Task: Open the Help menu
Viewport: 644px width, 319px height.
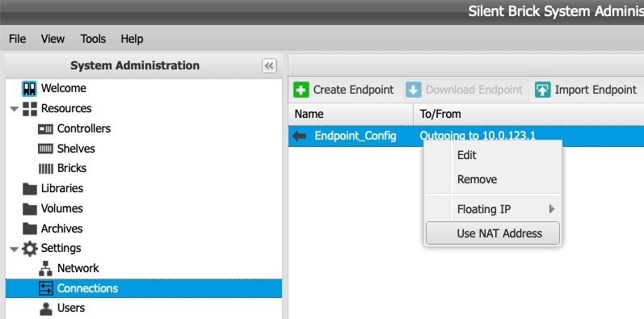Action: coord(132,39)
